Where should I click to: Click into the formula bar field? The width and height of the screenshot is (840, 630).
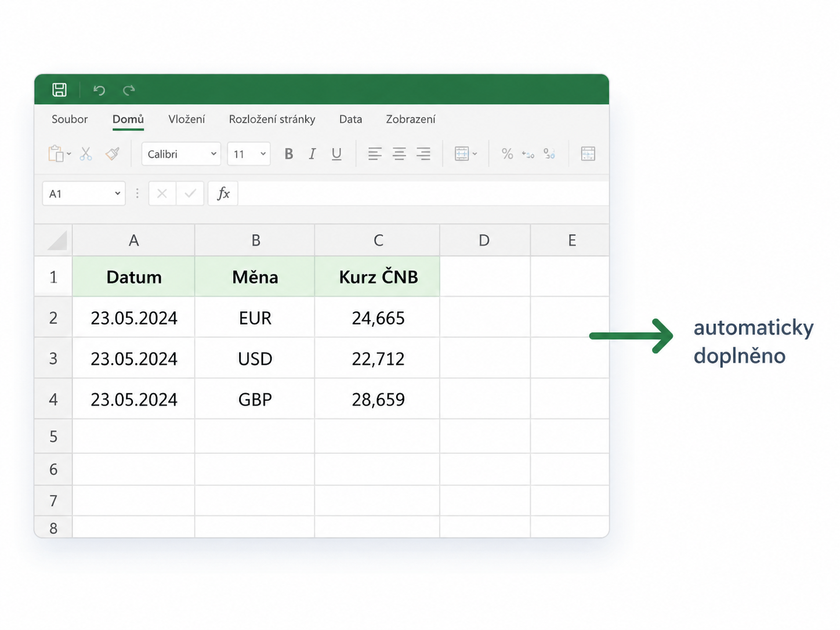tap(423, 194)
